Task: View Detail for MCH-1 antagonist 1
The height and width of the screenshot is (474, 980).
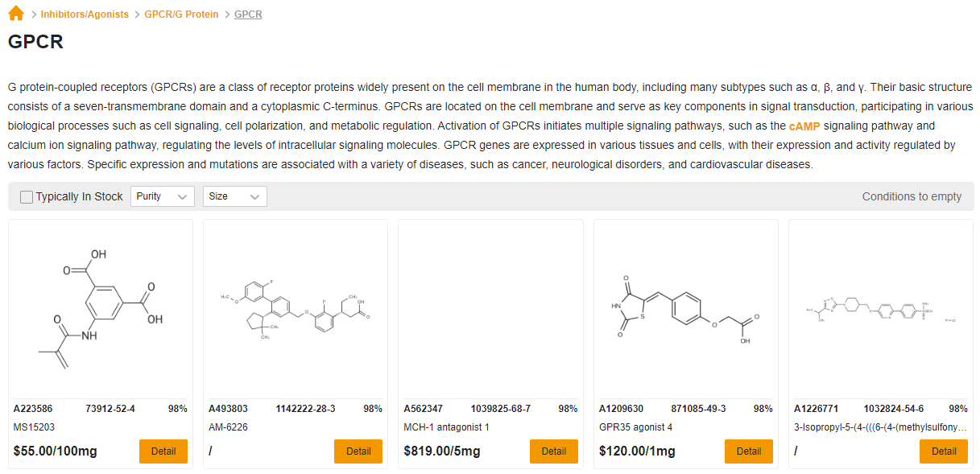Action: (554, 451)
